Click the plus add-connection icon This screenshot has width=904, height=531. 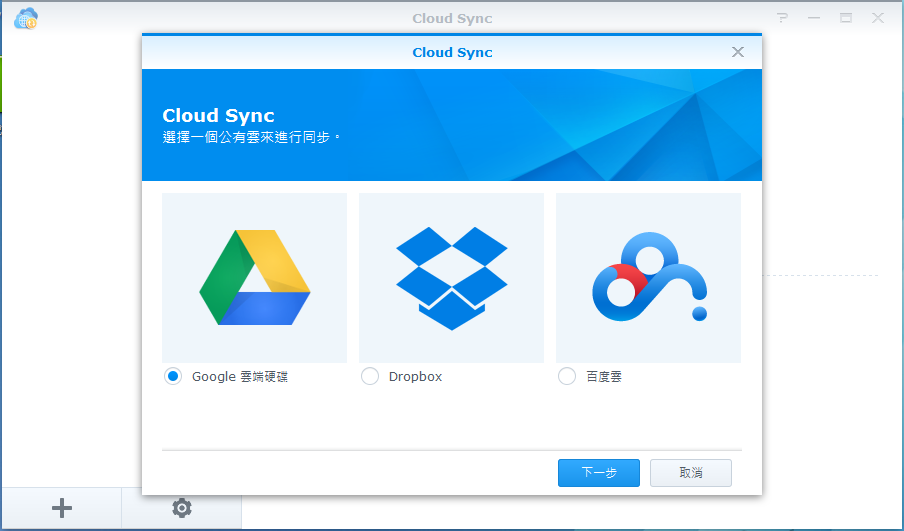pos(62,508)
